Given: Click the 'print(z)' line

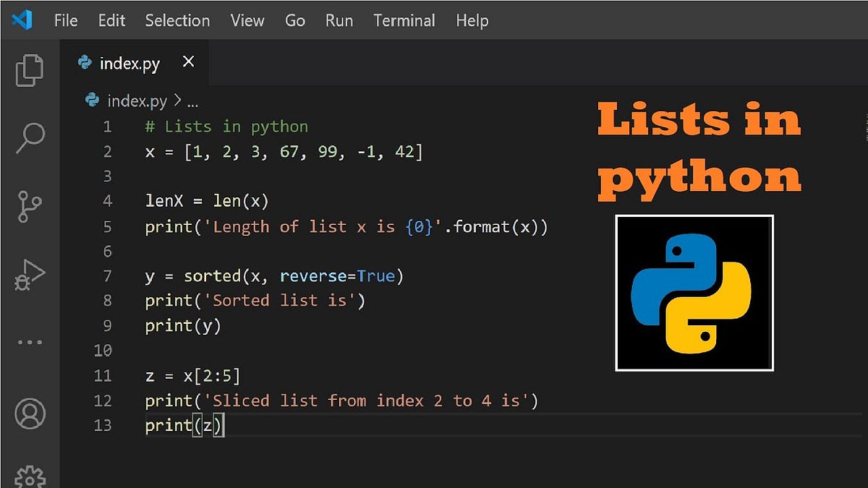Looking at the screenshot, I should pos(185,426).
